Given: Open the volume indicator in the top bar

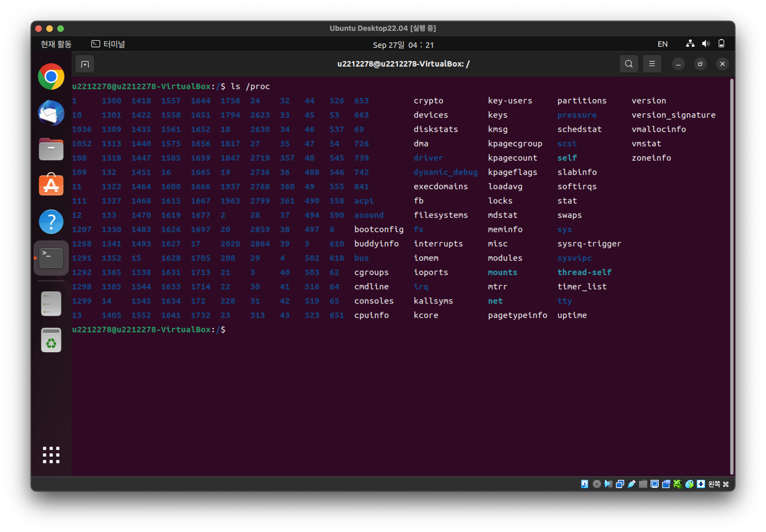Looking at the screenshot, I should [706, 44].
